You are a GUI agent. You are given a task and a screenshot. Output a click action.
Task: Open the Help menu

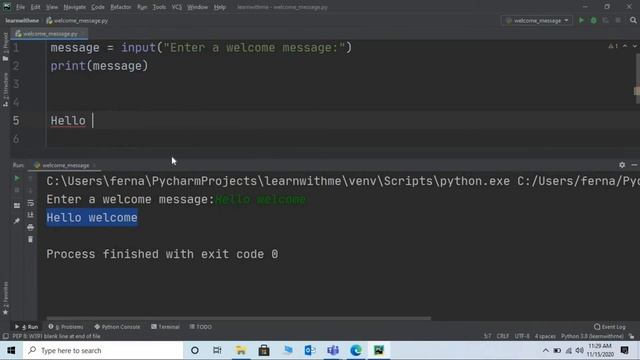pos(220,7)
